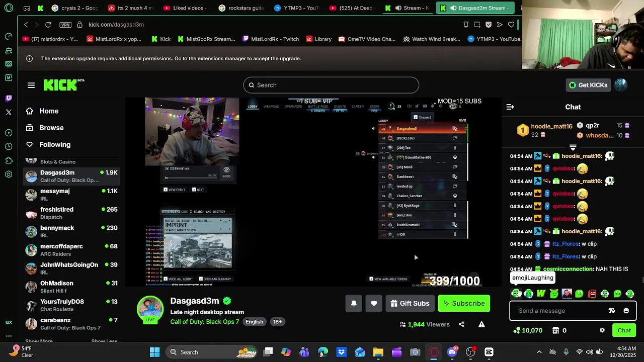Open the emoji picker in message box
The image size is (644, 362).
626,311
